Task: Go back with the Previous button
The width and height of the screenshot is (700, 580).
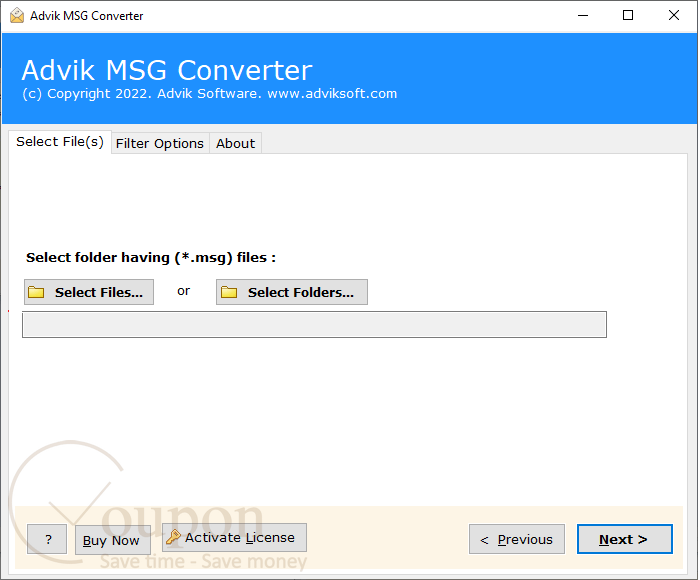Action: point(517,539)
